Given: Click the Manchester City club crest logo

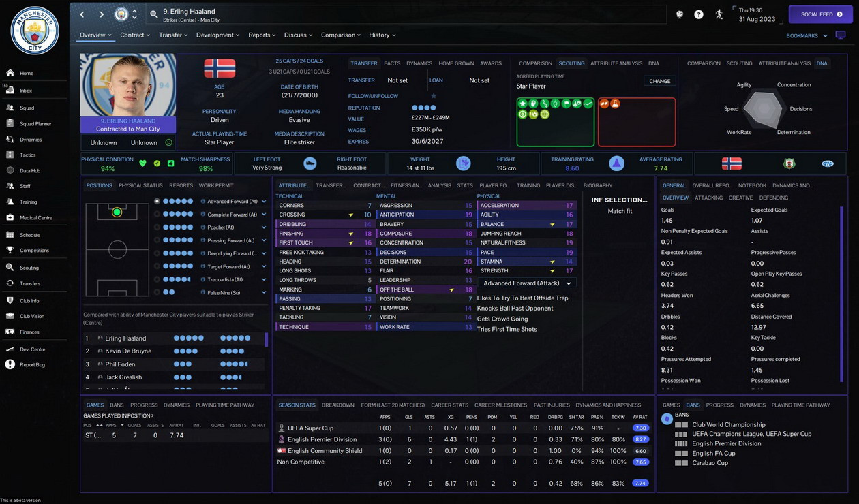Looking at the screenshot, I should point(35,31).
